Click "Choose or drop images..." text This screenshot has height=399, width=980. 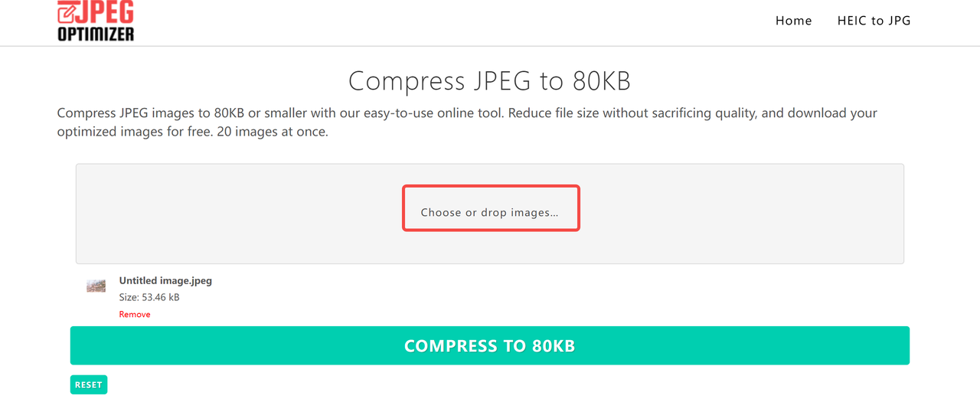(x=489, y=212)
